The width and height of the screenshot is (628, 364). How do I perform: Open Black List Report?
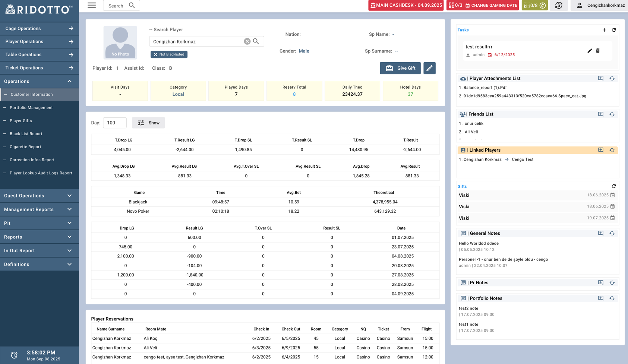coord(26,134)
